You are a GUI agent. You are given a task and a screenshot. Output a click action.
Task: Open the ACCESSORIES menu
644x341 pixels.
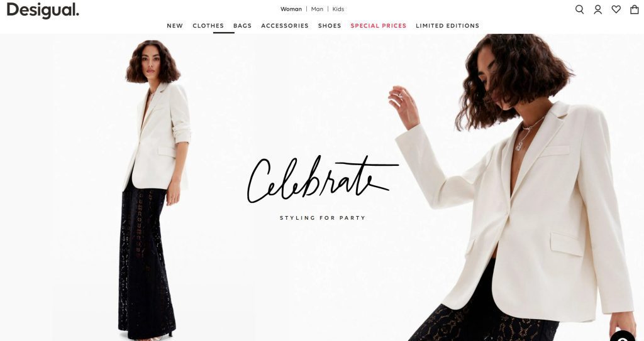(x=285, y=26)
